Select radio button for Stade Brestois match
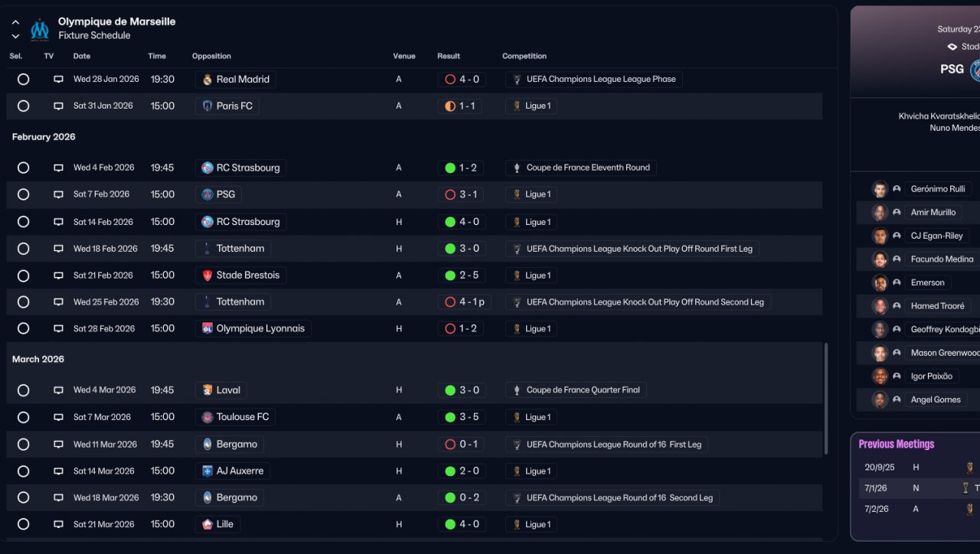 tap(23, 275)
